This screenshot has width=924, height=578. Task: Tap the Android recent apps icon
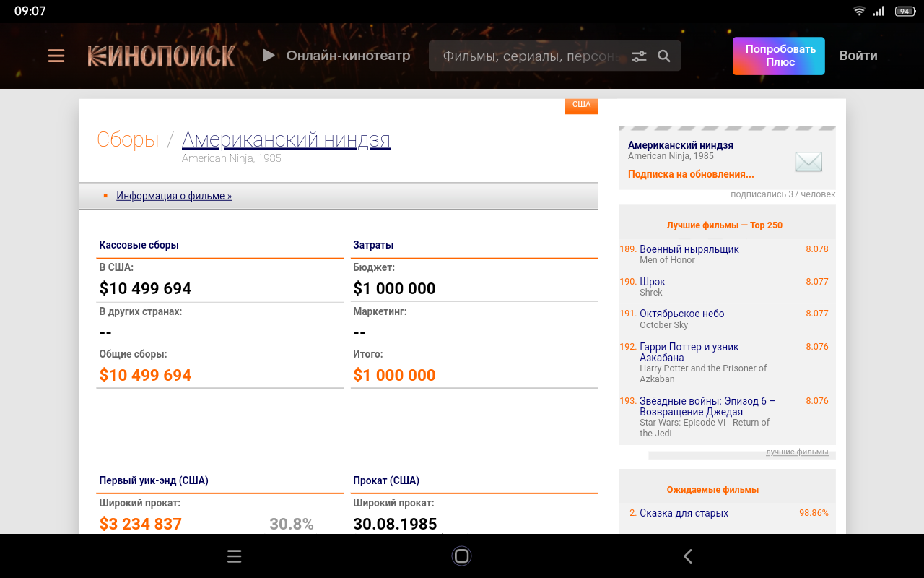234,556
